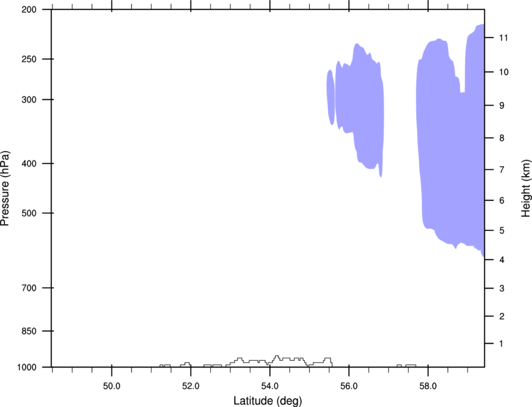Click the 200 pressure axis label

(x=29, y=9)
